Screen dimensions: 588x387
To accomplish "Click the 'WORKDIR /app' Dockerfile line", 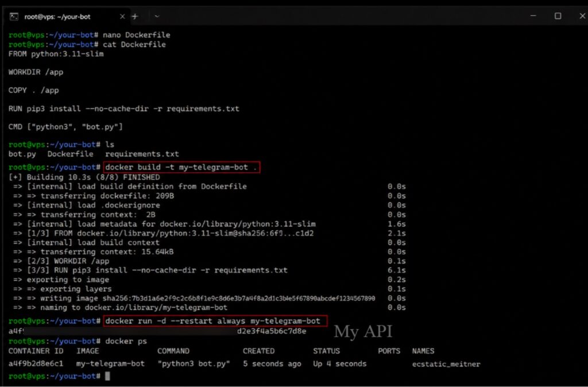I will pyautogui.click(x=36, y=72).
